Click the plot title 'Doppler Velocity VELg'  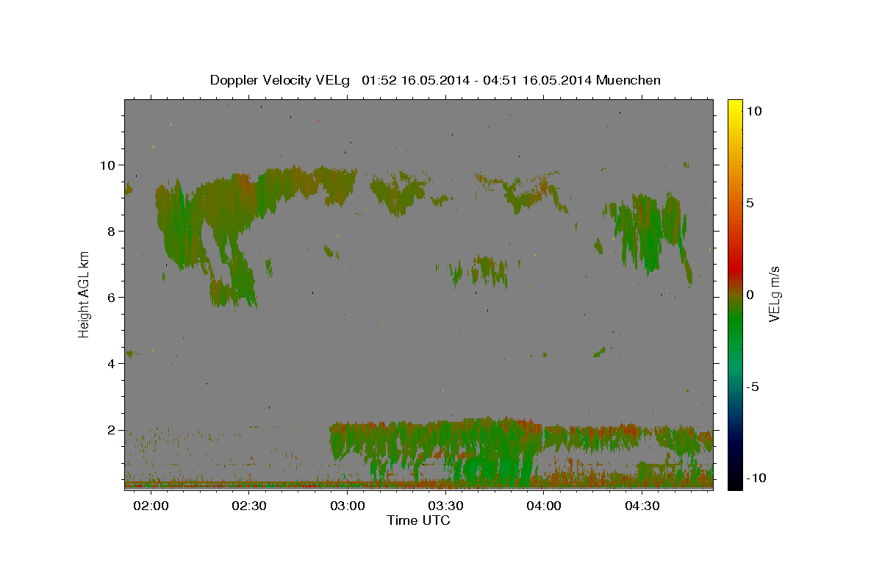click(282, 80)
